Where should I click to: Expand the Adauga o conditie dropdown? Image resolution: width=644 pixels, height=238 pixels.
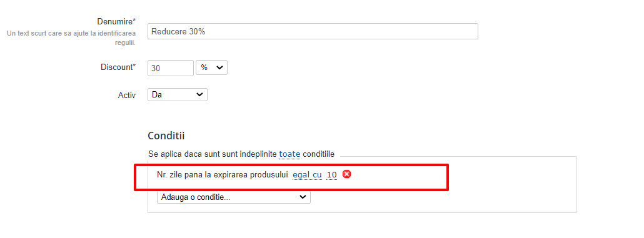pos(234,197)
